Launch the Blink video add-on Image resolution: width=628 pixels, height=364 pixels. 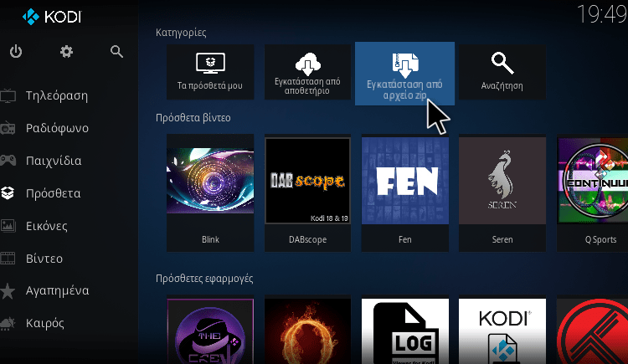pos(210,193)
